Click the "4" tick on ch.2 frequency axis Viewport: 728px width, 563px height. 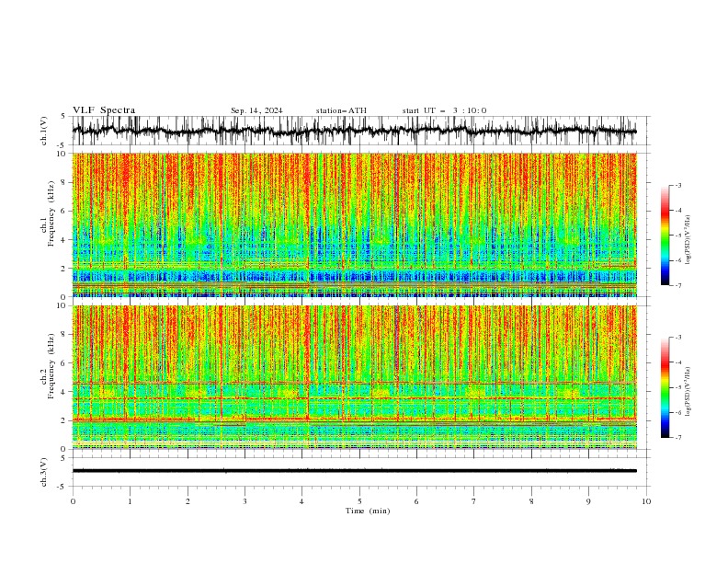click(63, 392)
